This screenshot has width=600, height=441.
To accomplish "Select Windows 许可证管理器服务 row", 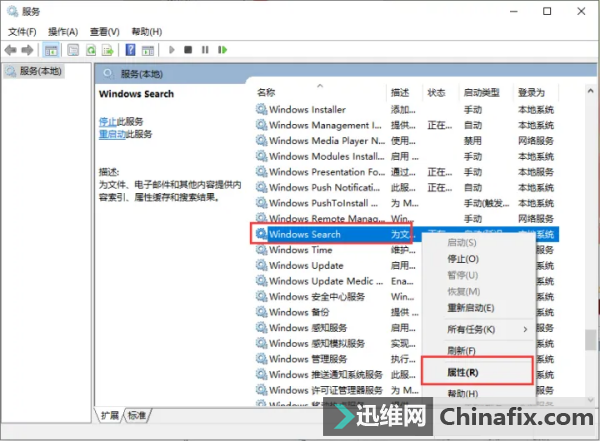I will pyautogui.click(x=337, y=390).
